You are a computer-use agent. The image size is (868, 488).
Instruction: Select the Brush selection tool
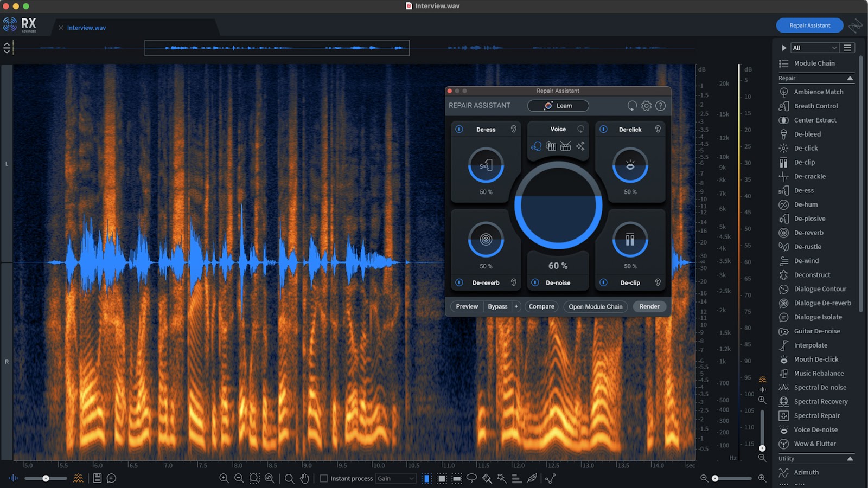click(487, 478)
